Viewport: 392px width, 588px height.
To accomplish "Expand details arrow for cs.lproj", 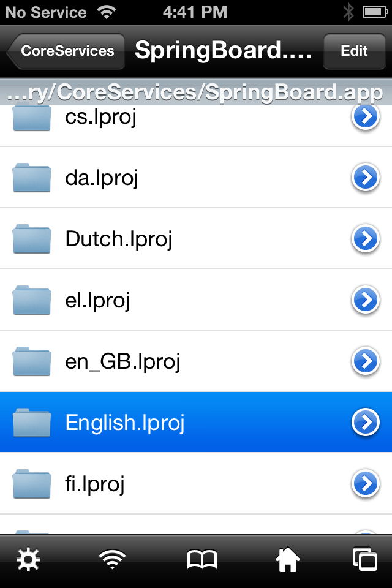I will tap(366, 117).
